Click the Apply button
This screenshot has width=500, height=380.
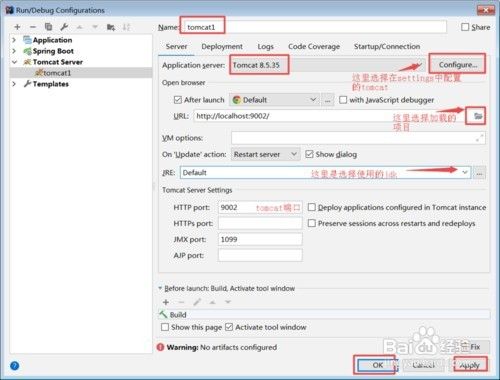tap(469, 365)
